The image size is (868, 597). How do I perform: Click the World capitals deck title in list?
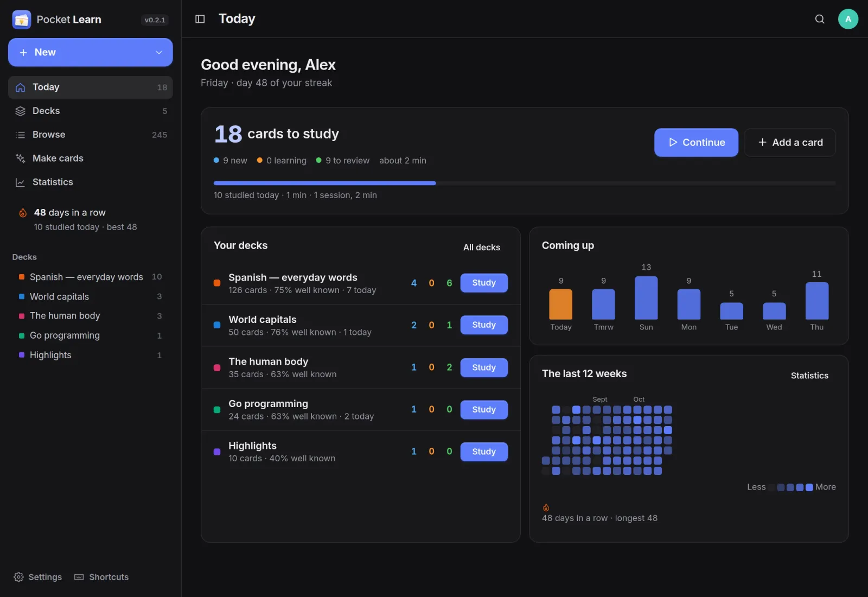tap(263, 320)
